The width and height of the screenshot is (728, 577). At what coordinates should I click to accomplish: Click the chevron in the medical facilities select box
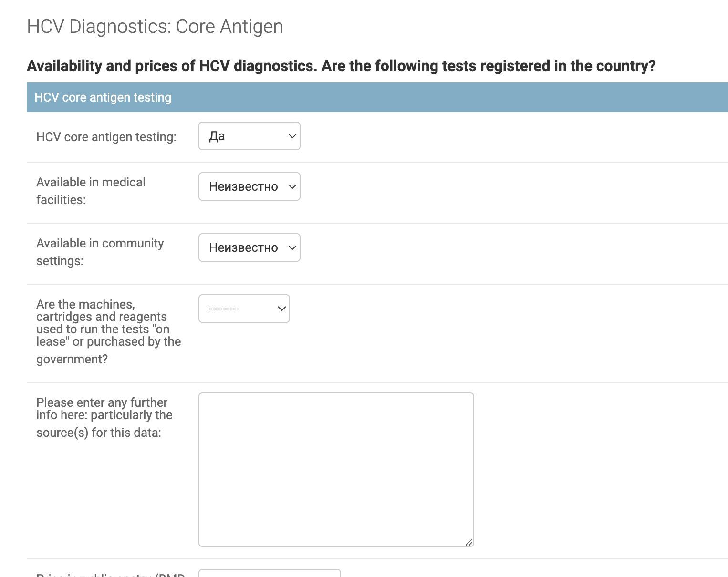(292, 186)
